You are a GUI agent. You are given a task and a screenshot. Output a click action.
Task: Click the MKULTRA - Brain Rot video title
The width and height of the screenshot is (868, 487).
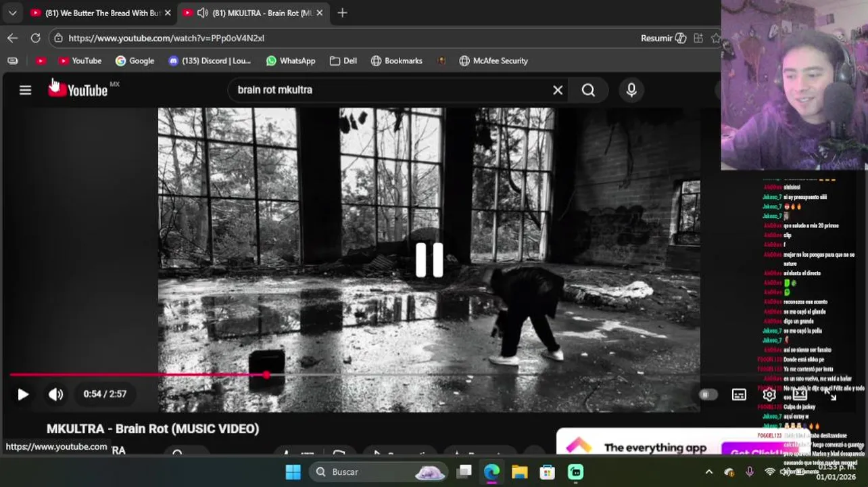click(x=153, y=429)
